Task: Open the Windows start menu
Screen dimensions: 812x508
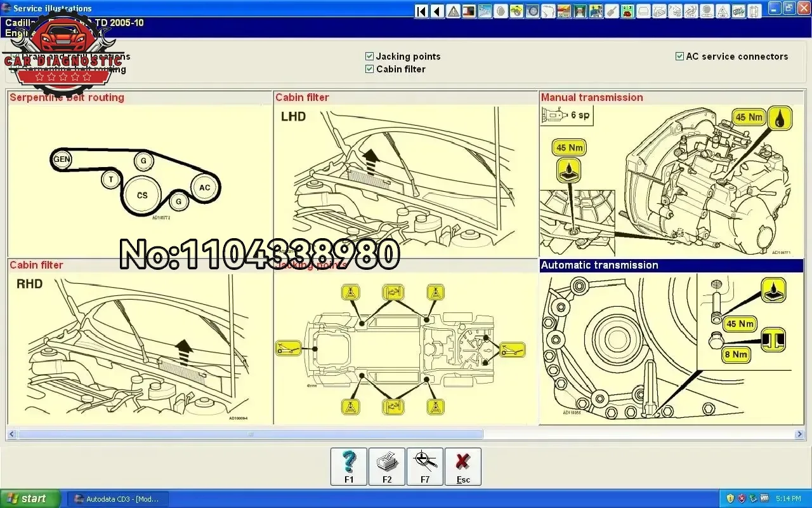Action: tap(30, 498)
